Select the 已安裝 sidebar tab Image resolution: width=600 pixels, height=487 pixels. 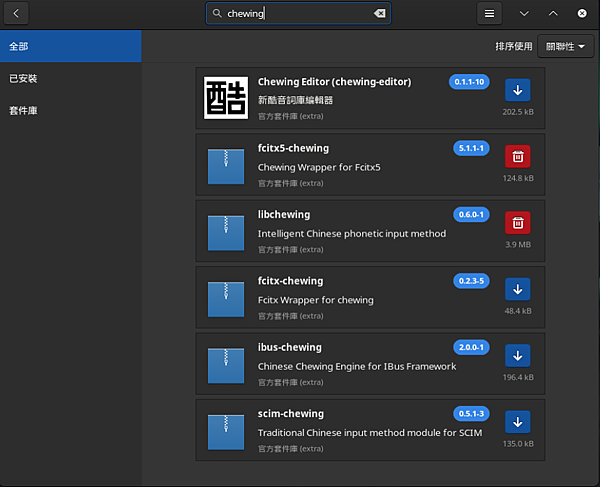[71, 78]
